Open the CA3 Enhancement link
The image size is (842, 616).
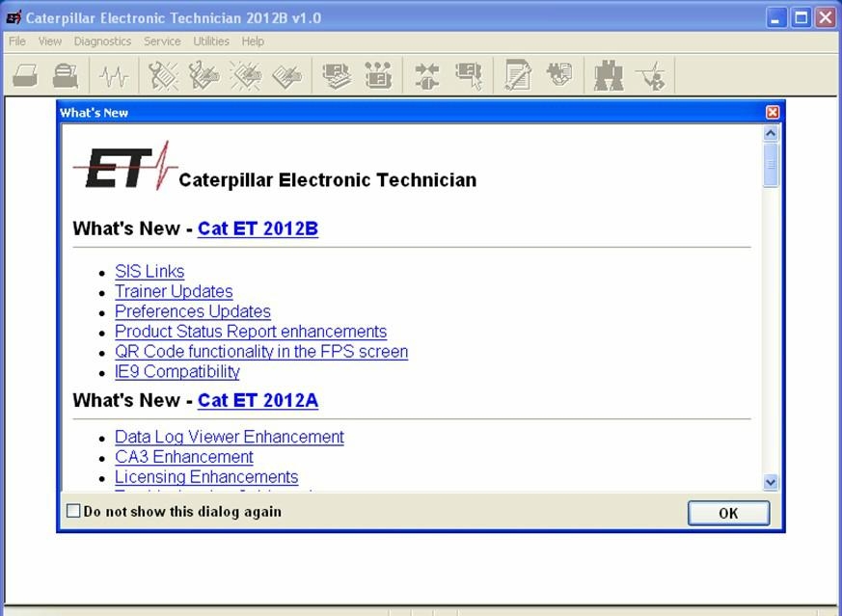coord(183,457)
